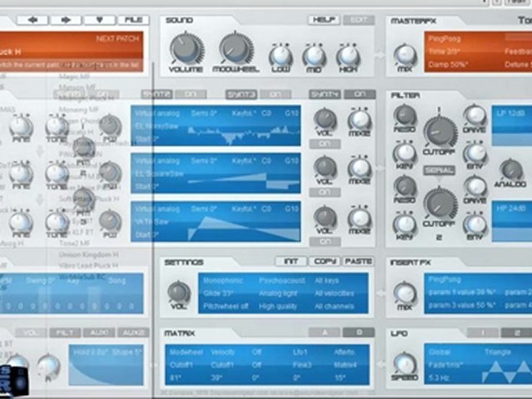Click filter 1 DRIVE knob

tap(475, 116)
